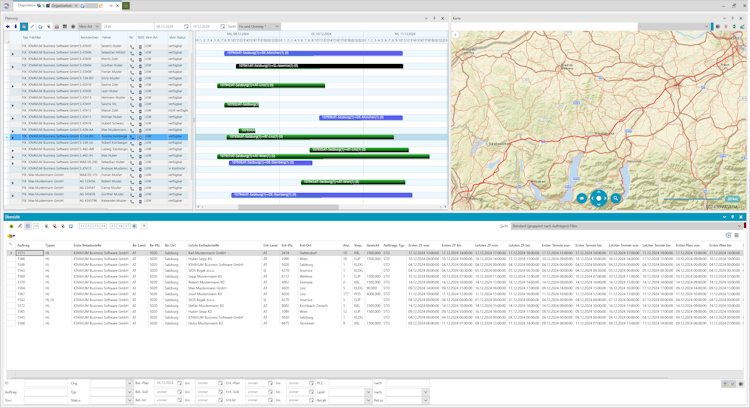Open the Vkm-Art dropdown in Planung toolbar
Viewport: 750px width, 408px height.
click(x=89, y=26)
